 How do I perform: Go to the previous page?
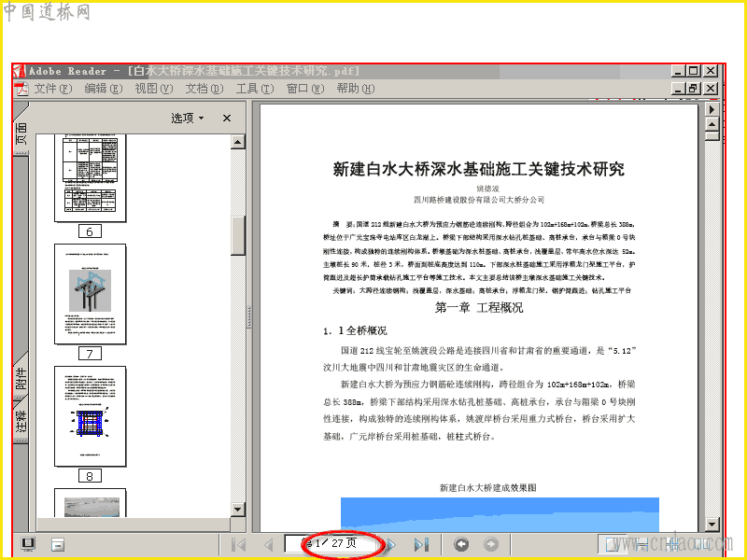click(269, 544)
